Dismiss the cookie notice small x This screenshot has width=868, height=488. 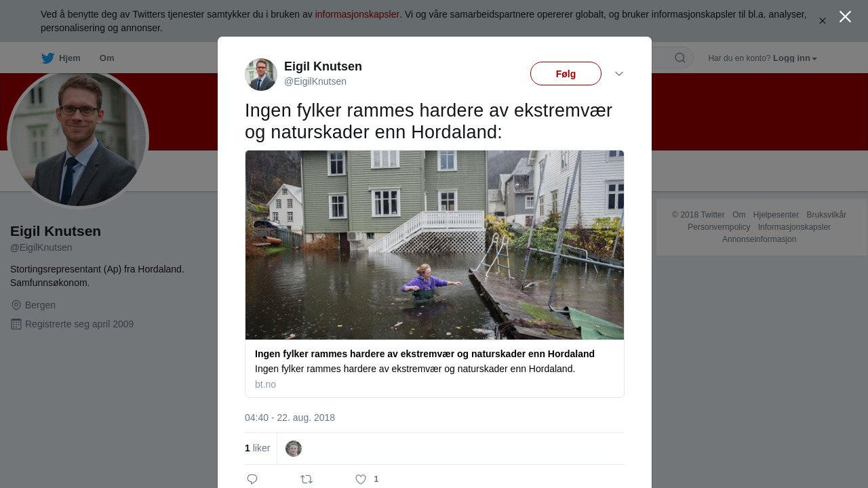823,21
